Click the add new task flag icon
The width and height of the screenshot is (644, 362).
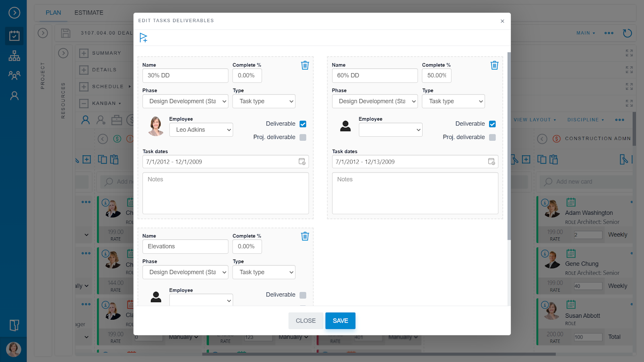coord(143,37)
